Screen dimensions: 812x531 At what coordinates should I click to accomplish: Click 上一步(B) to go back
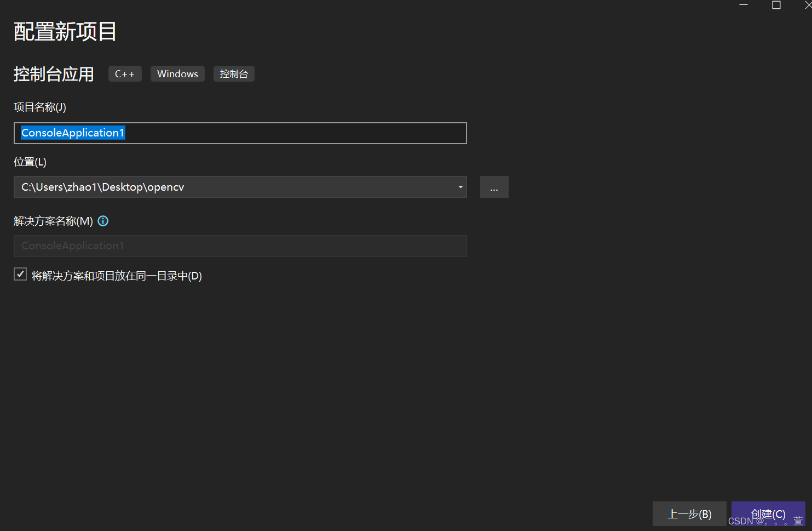(689, 514)
